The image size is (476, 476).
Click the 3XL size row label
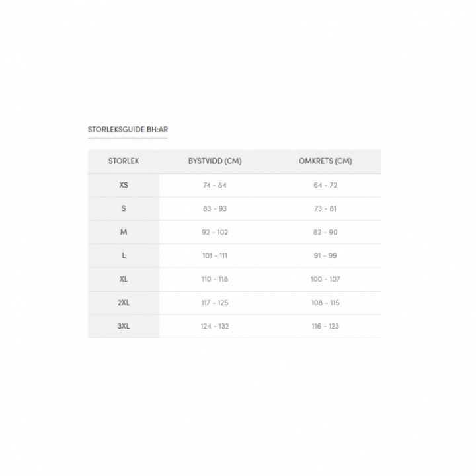124,327
